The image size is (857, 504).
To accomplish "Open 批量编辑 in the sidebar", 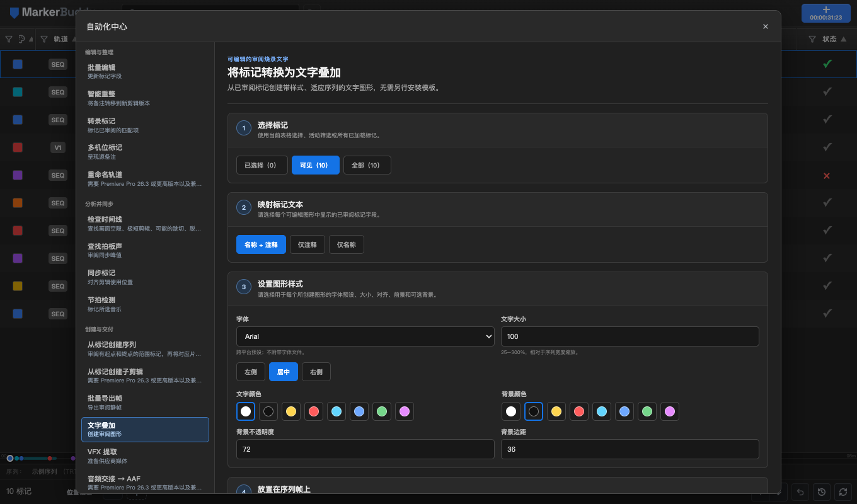I will pyautogui.click(x=145, y=71).
